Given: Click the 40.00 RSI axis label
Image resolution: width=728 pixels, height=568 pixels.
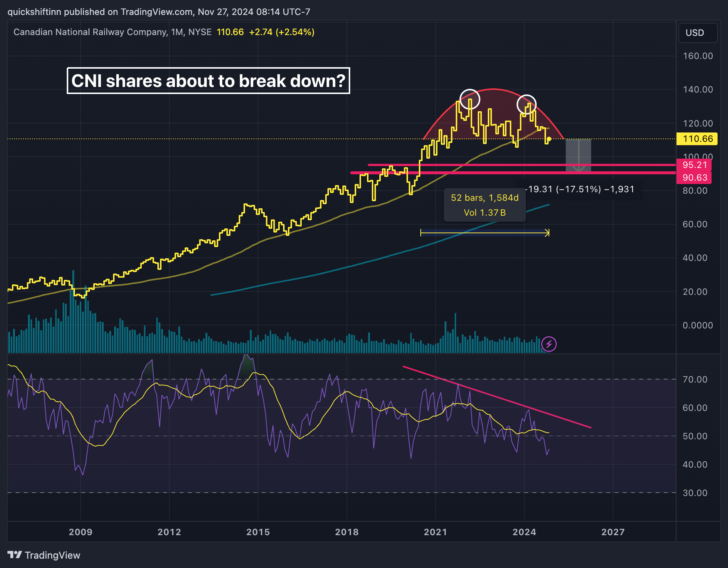Looking at the screenshot, I should 695,465.
